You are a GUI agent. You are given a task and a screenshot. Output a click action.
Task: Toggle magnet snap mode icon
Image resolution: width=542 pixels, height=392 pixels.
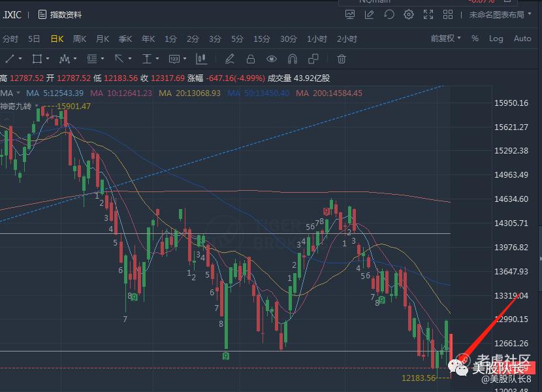tap(293, 59)
